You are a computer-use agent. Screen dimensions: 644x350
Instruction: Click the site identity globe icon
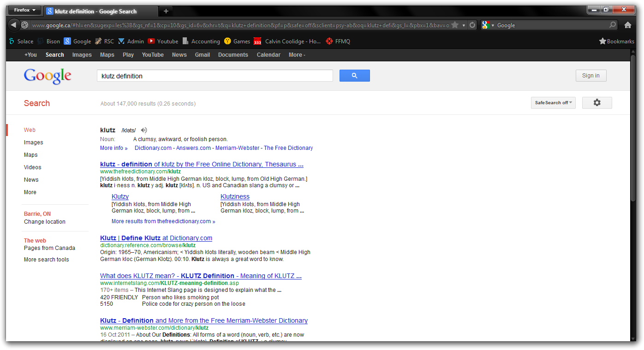coord(25,25)
